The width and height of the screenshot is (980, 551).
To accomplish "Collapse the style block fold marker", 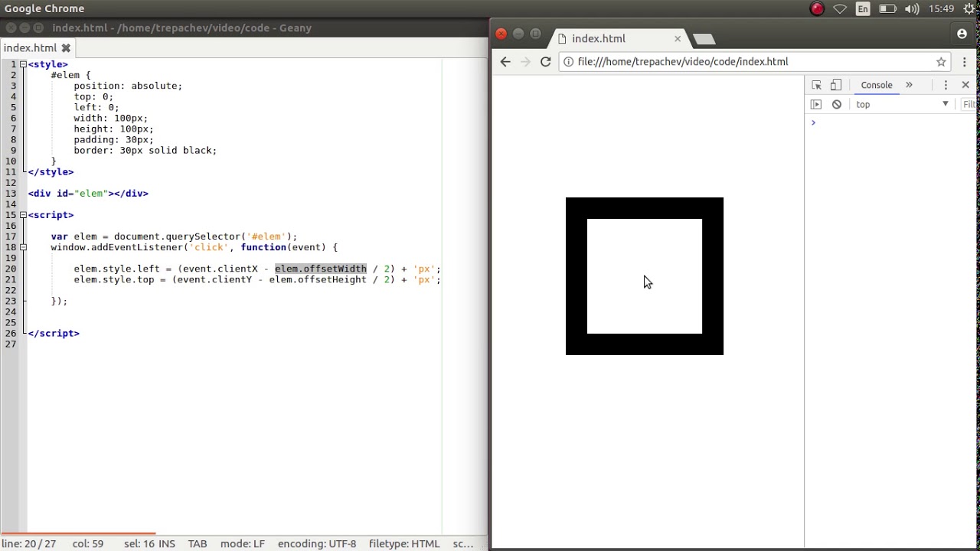I will (x=23, y=64).
